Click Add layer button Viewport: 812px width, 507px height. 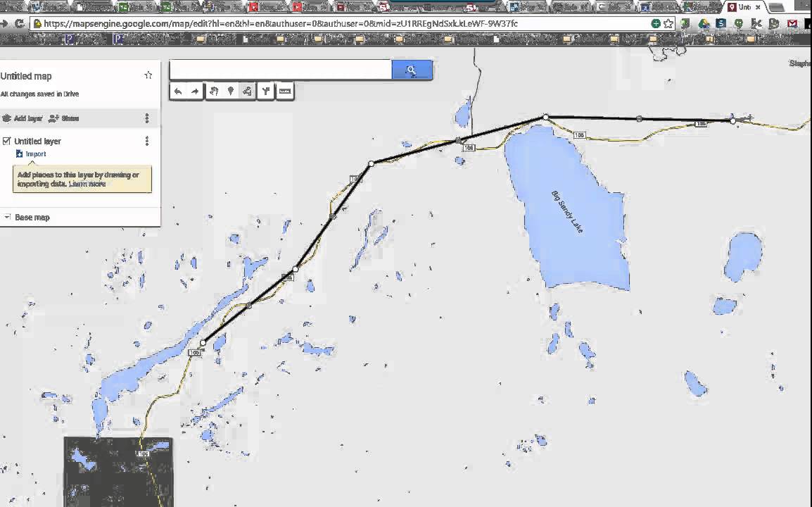[x=23, y=118]
